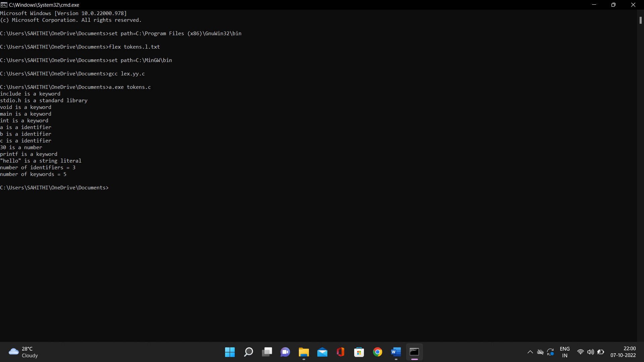The width and height of the screenshot is (644, 362).
Task: Click the Command Prompt taskbar icon
Action: point(415,352)
